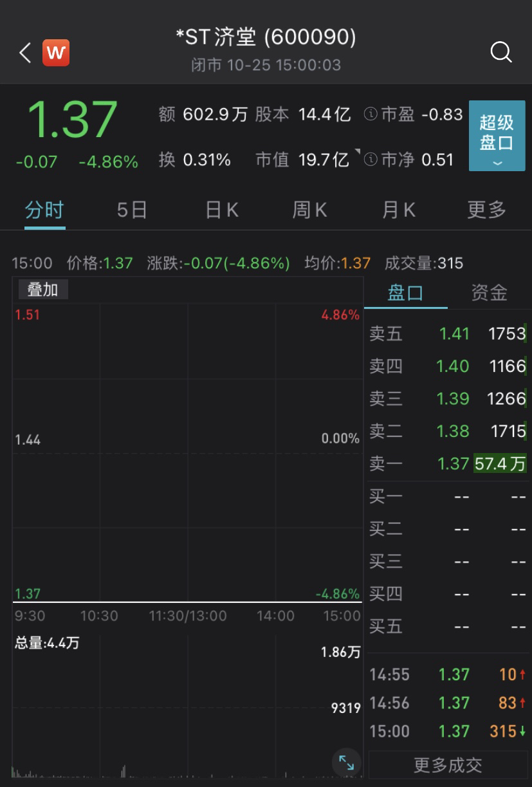Switch to the 周K tab
The width and height of the screenshot is (532, 787).
pyautogui.click(x=309, y=210)
